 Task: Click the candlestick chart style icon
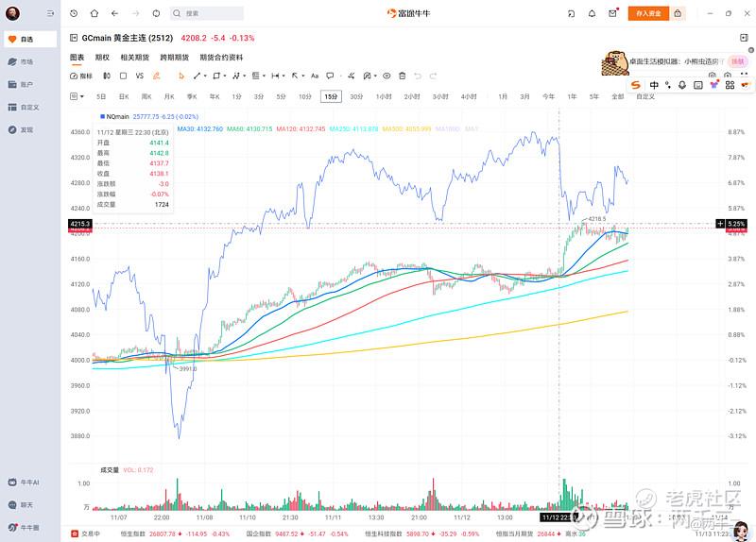(107, 76)
